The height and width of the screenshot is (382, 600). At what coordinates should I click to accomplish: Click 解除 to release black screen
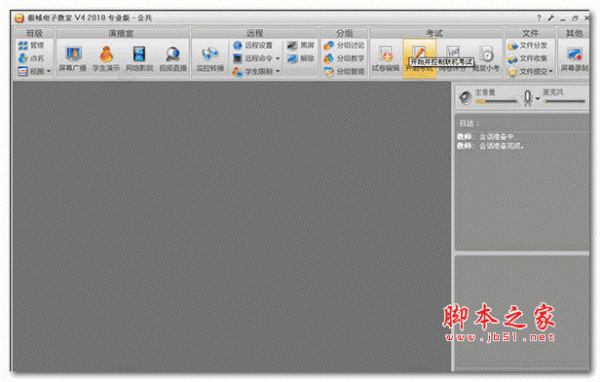click(300, 58)
